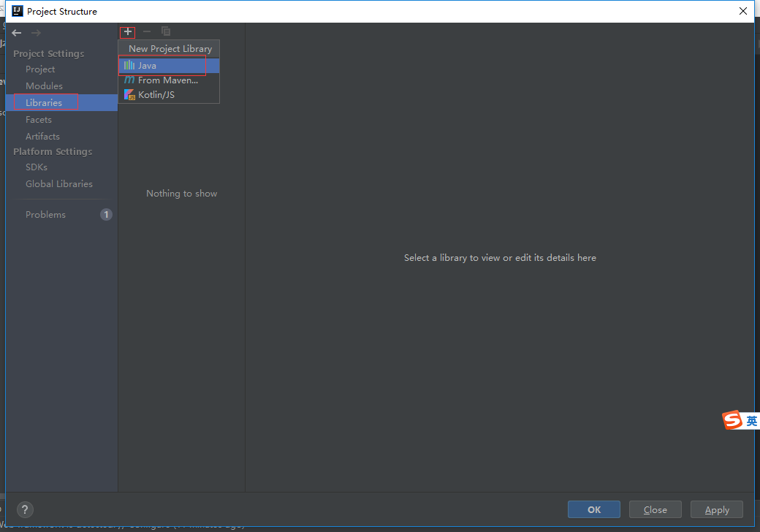This screenshot has width=760, height=532.
Task: Click the Close button
Action: coord(655,509)
